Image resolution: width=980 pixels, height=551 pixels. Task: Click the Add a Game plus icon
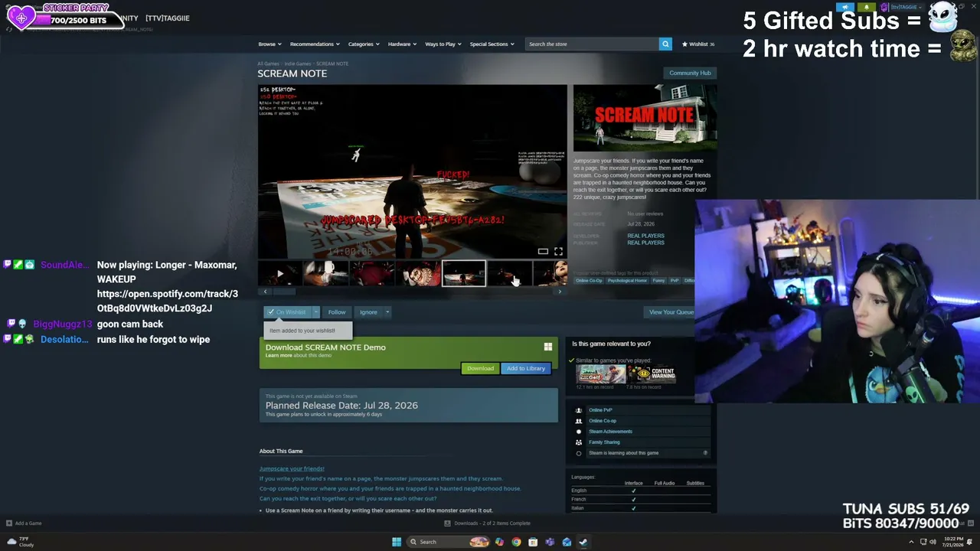[x=9, y=523]
